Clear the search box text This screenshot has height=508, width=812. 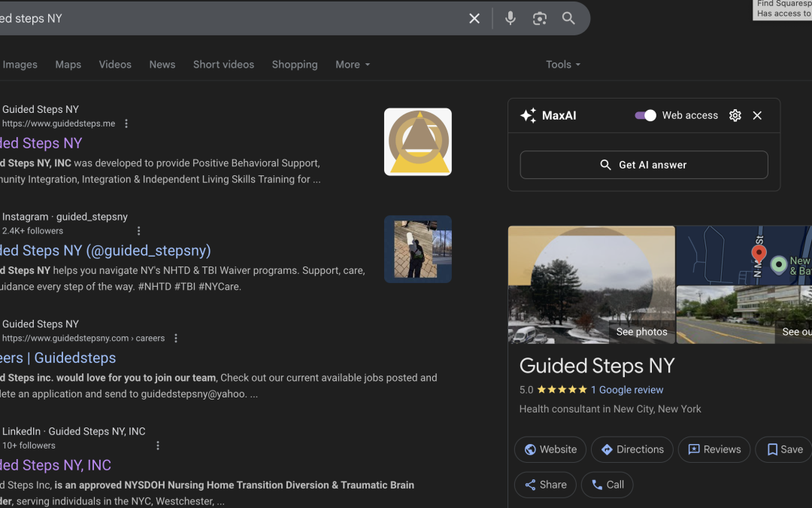point(474,19)
